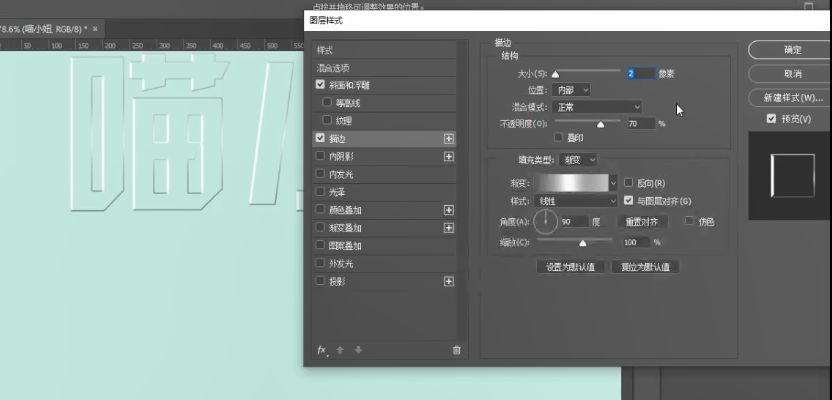
Task: Click the 新建样式(W)... button
Action: 792,98
